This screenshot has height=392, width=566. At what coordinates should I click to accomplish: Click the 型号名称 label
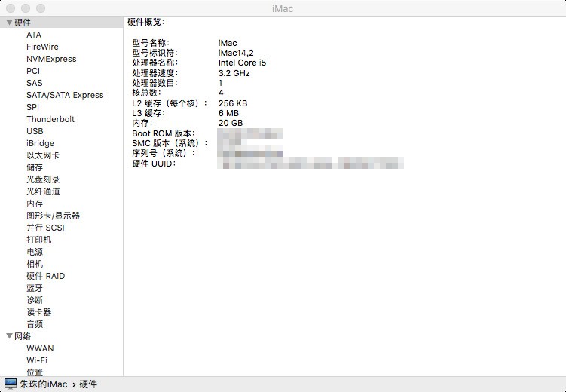pyautogui.click(x=151, y=43)
